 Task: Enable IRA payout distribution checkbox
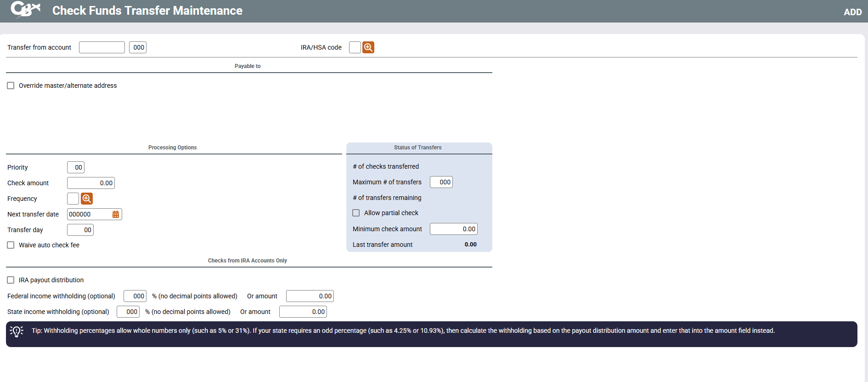(11, 280)
